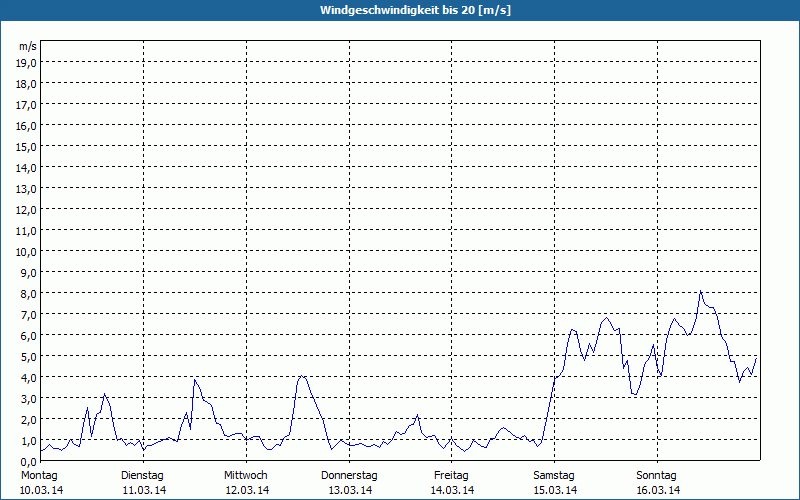Click the '17,0' axis value
This screenshot has height=500, width=800.
click(x=27, y=105)
